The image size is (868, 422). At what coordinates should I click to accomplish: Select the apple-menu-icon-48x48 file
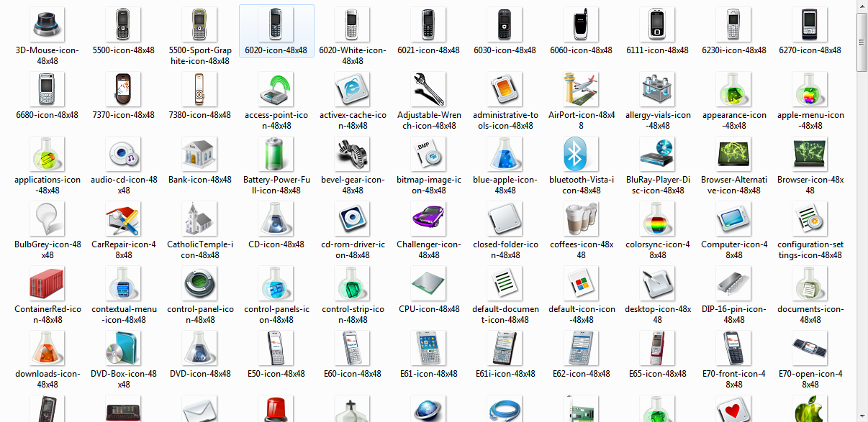pos(810,89)
